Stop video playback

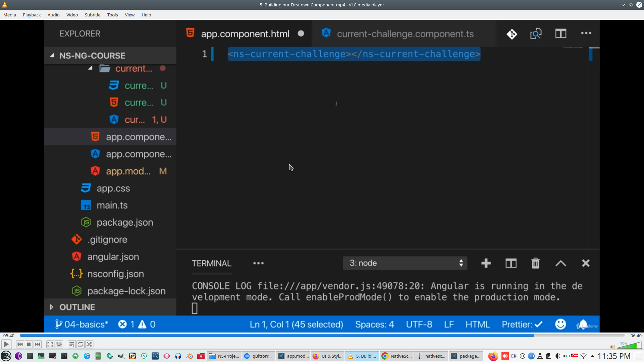29,344
